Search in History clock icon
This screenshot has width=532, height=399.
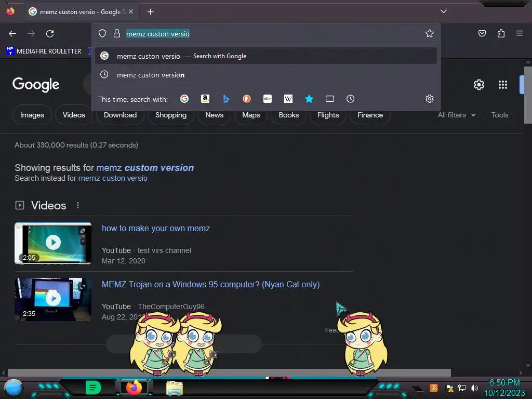351,99
